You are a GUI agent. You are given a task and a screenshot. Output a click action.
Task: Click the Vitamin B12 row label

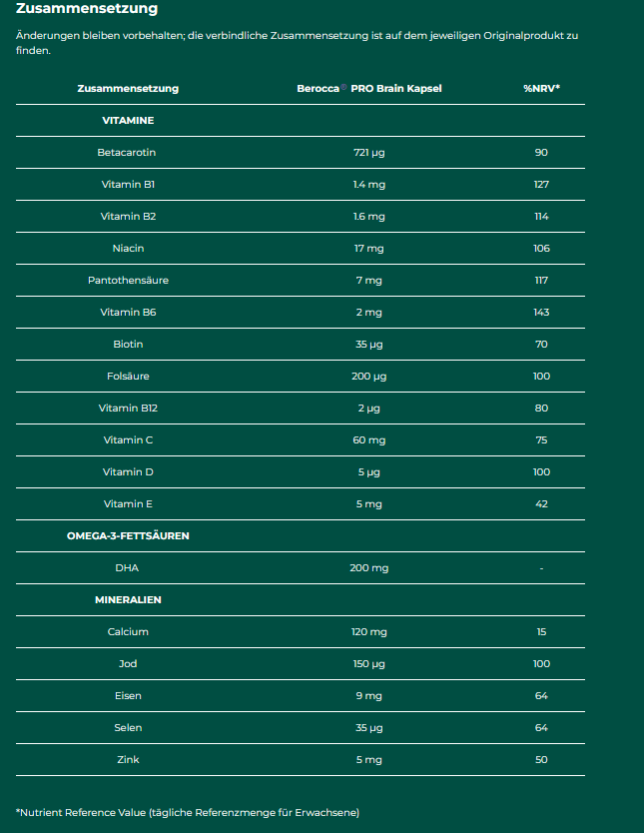(128, 408)
